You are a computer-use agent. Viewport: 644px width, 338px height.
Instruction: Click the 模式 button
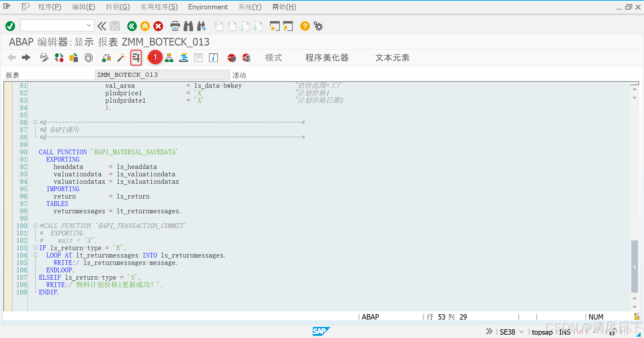pos(273,57)
